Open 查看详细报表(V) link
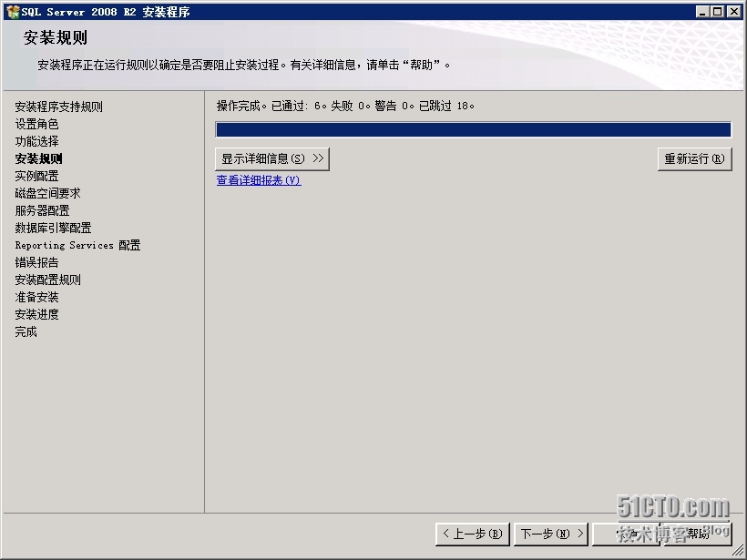This screenshot has height=560, width=747. (259, 180)
